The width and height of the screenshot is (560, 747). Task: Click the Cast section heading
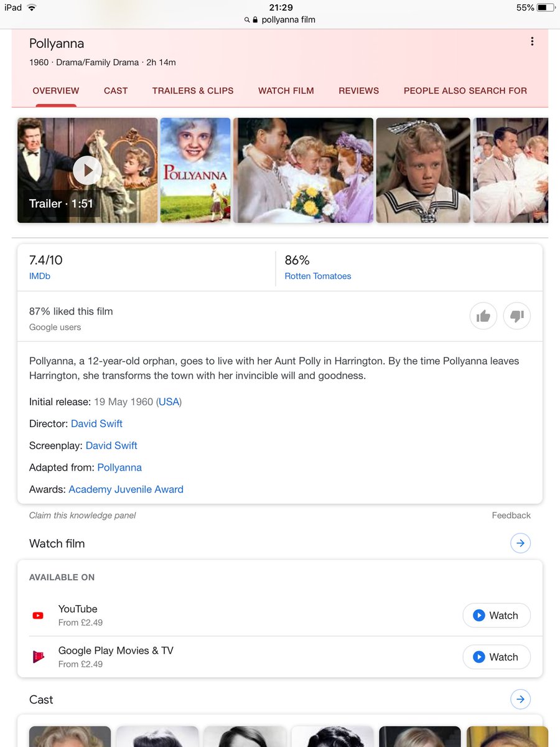[x=41, y=700]
